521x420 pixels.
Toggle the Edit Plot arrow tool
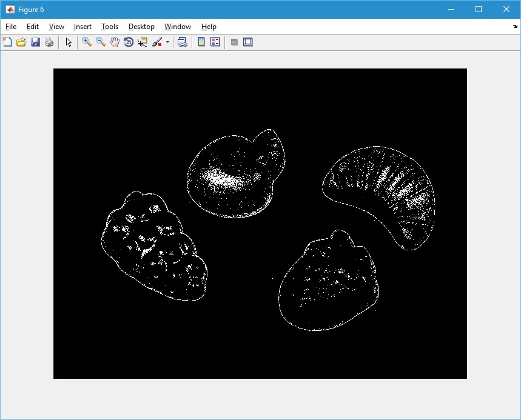(69, 42)
